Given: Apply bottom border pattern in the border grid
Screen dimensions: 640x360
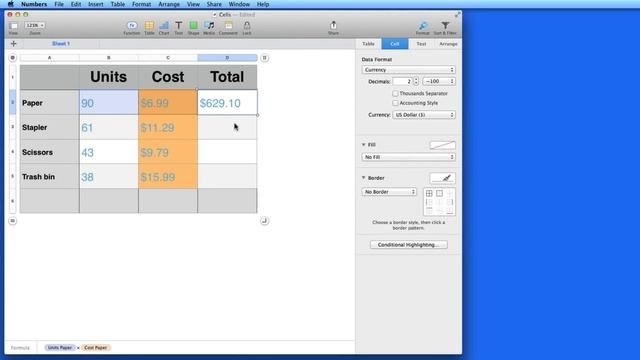Looking at the screenshot, I should (450, 211).
